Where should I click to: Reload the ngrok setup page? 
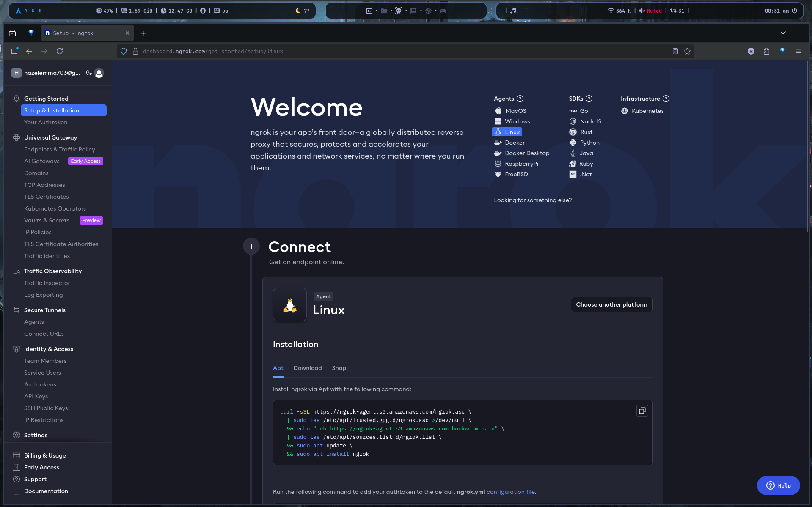pos(60,51)
